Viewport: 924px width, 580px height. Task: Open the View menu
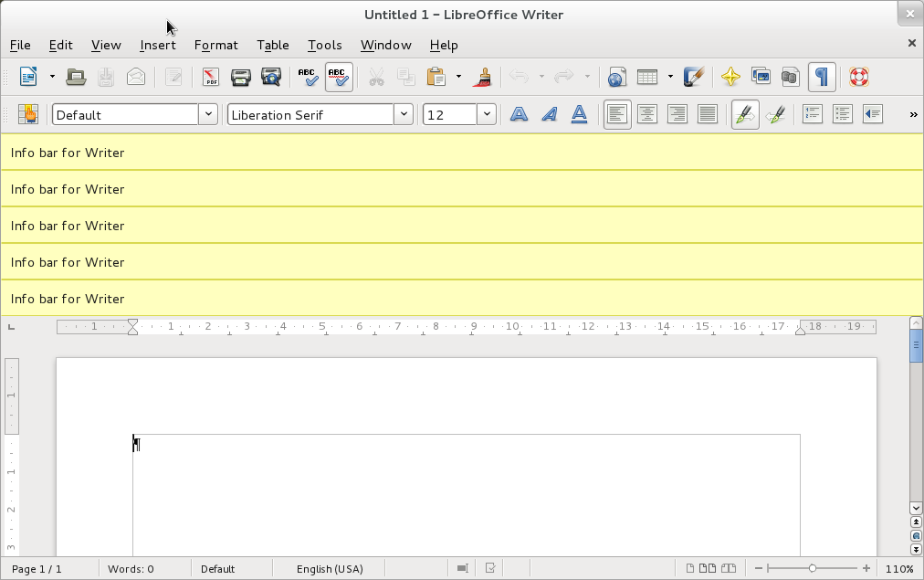[x=106, y=45]
